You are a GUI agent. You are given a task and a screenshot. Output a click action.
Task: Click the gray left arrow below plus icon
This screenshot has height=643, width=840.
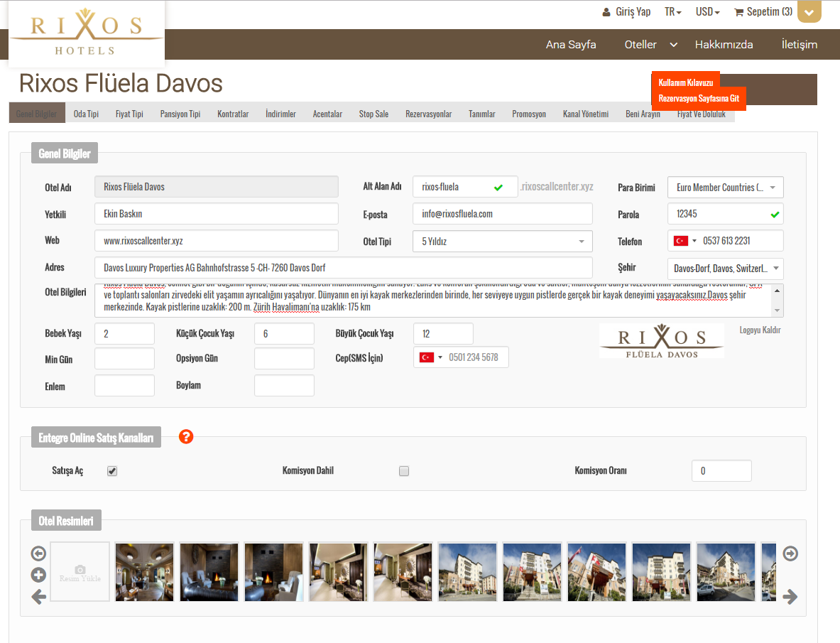[38, 596]
